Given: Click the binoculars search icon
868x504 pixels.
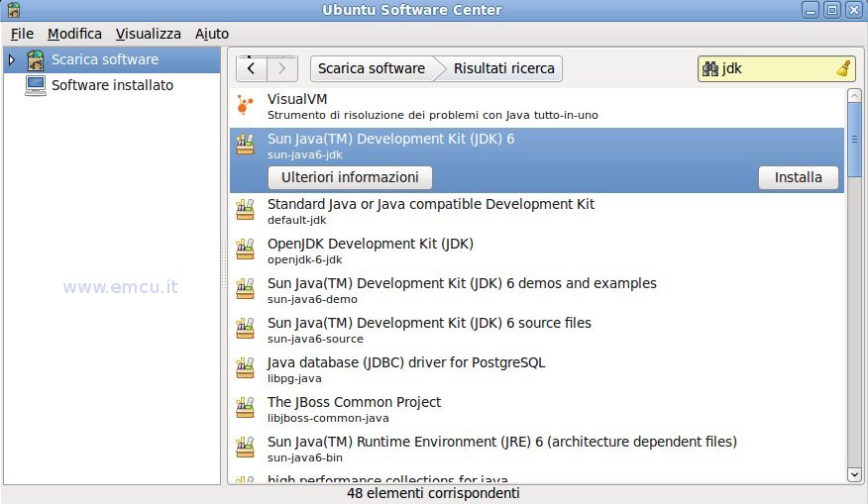Looking at the screenshot, I should pos(710,68).
